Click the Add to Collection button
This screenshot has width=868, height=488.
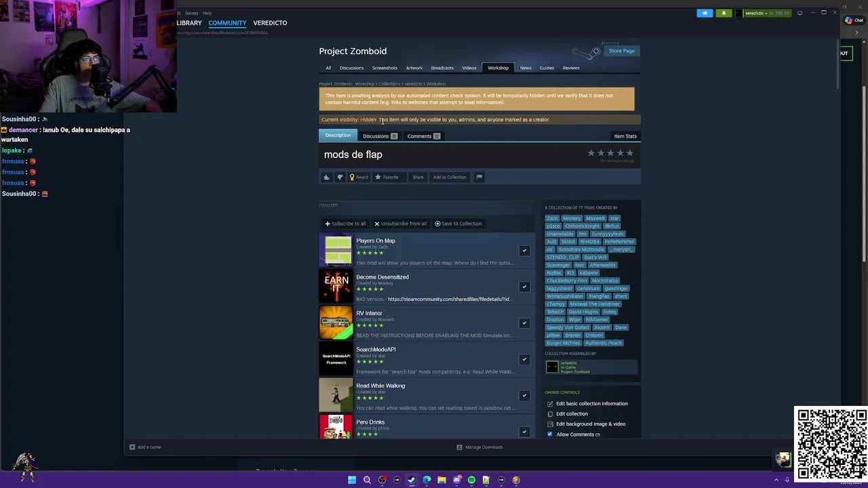pos(450,177)
